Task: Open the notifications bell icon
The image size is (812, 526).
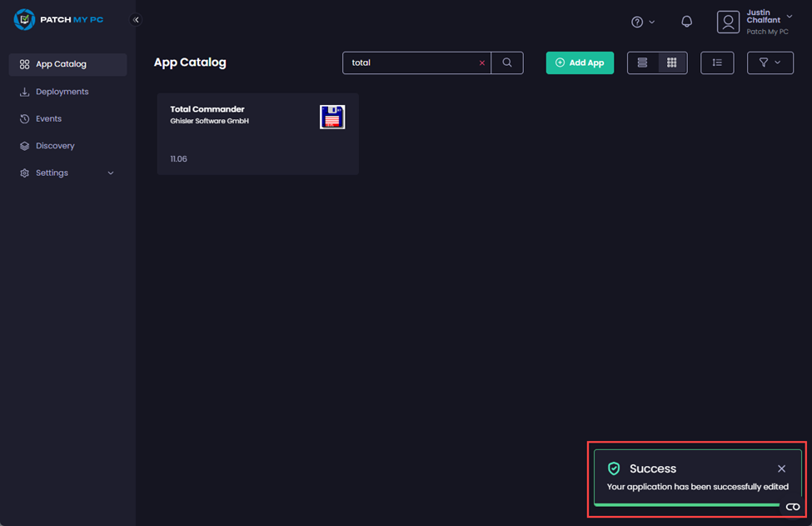Action: (686, 21)
